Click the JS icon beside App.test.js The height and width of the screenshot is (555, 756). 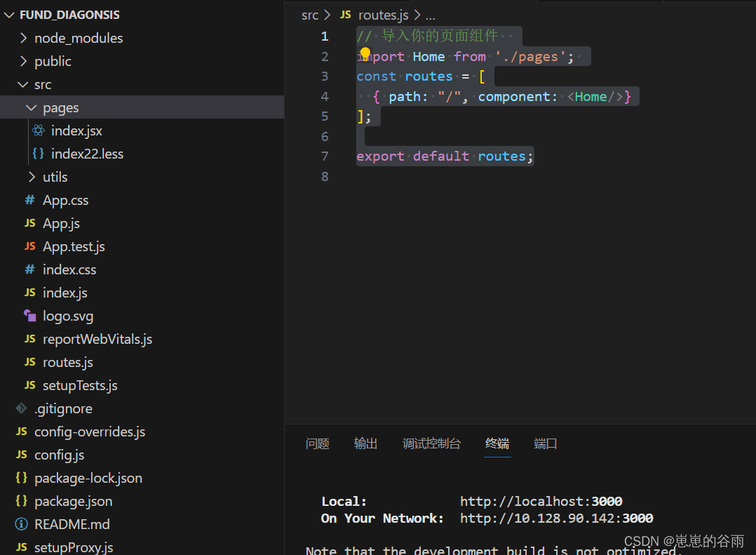click(30, 246)
